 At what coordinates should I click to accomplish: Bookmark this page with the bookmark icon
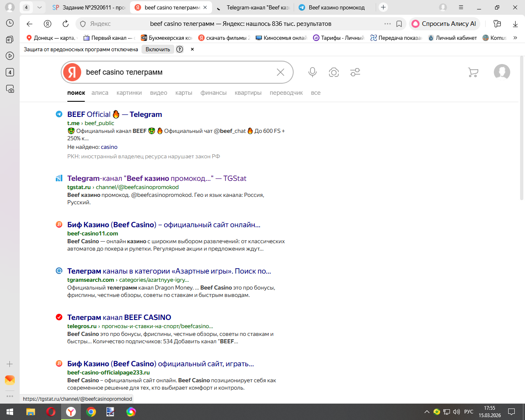(399, 24)
